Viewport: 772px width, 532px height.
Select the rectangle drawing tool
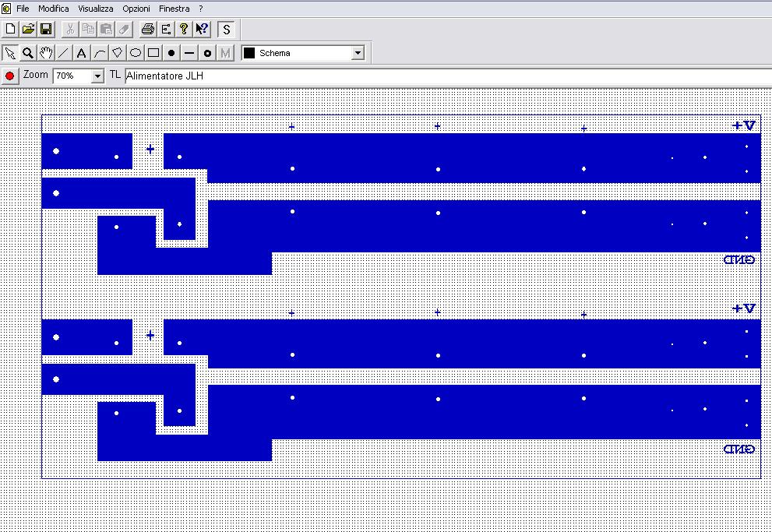tap(153, 53)
